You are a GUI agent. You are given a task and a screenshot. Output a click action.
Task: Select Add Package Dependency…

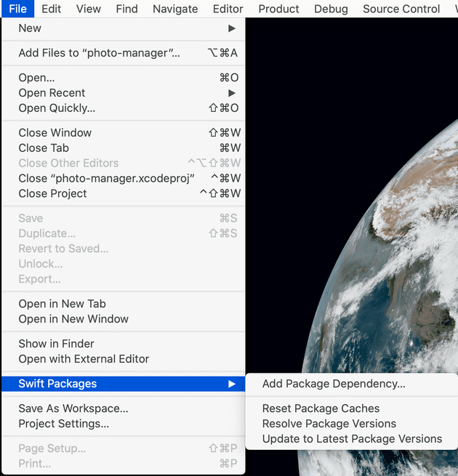point(352,384)
